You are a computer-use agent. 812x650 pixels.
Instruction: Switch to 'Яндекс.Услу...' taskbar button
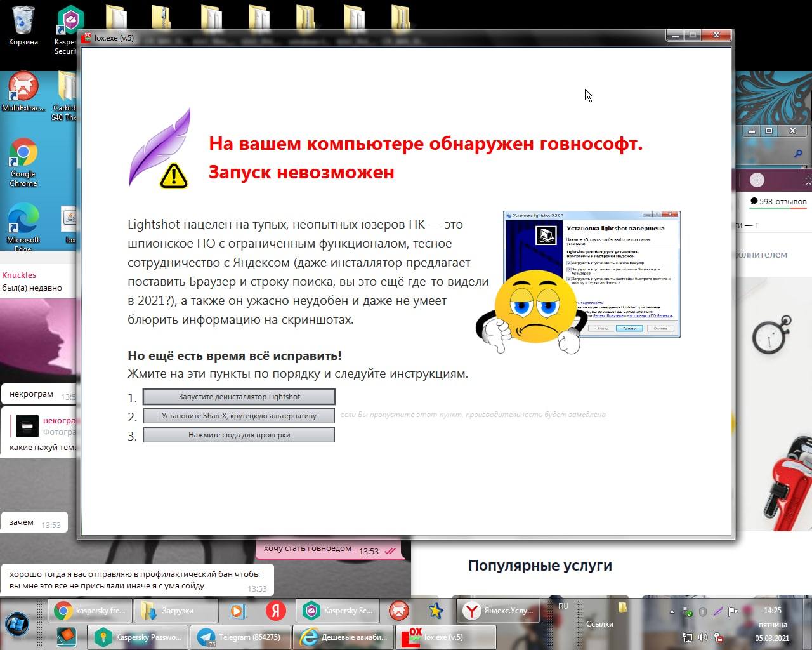499,611
